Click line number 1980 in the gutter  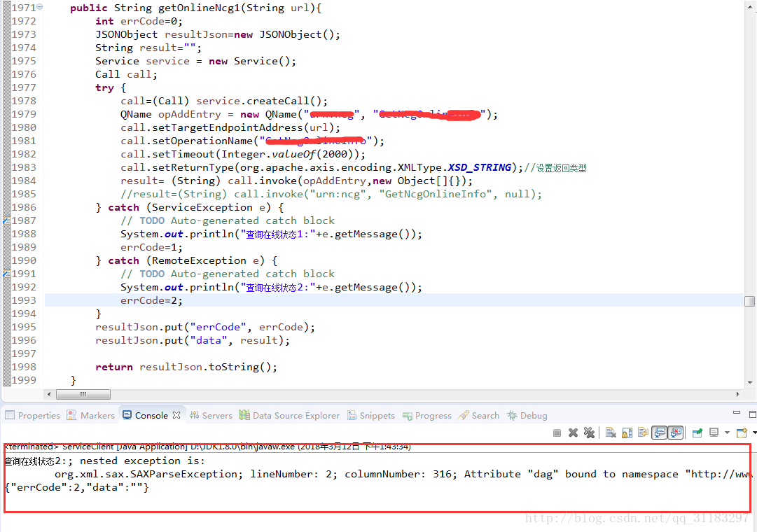(24, 127)
